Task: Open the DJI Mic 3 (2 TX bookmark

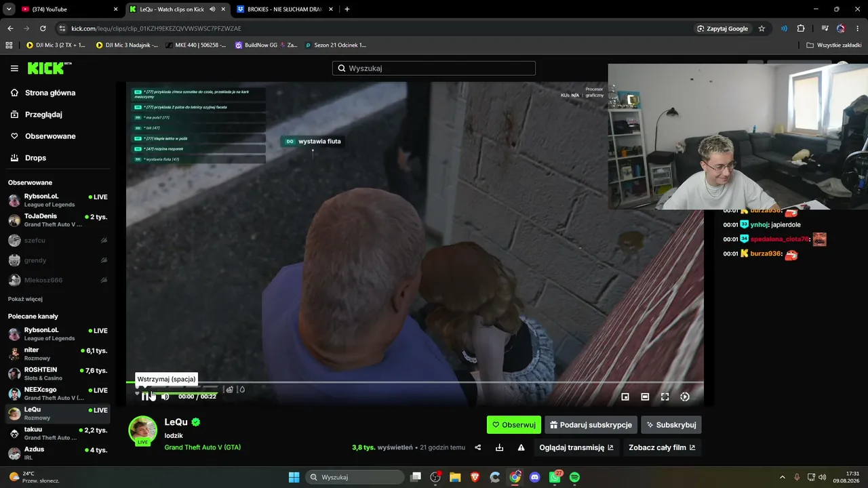Action: 56,45
